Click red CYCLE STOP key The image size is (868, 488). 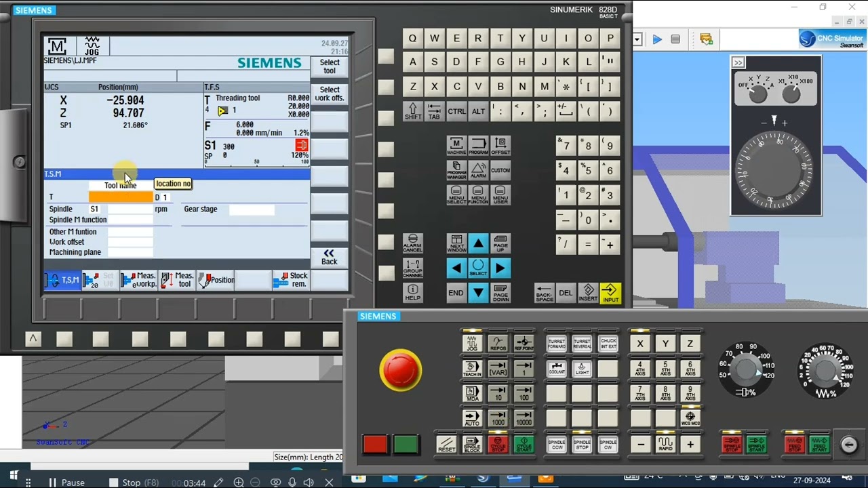(x=498, y=445)
